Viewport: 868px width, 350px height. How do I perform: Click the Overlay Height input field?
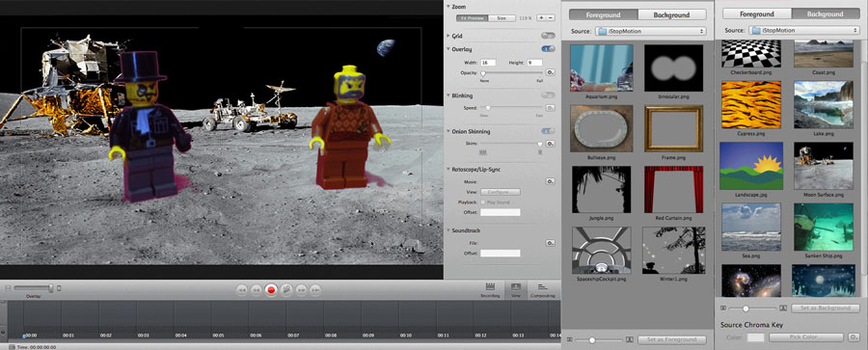pyautogui.click(x=534, y=63)
